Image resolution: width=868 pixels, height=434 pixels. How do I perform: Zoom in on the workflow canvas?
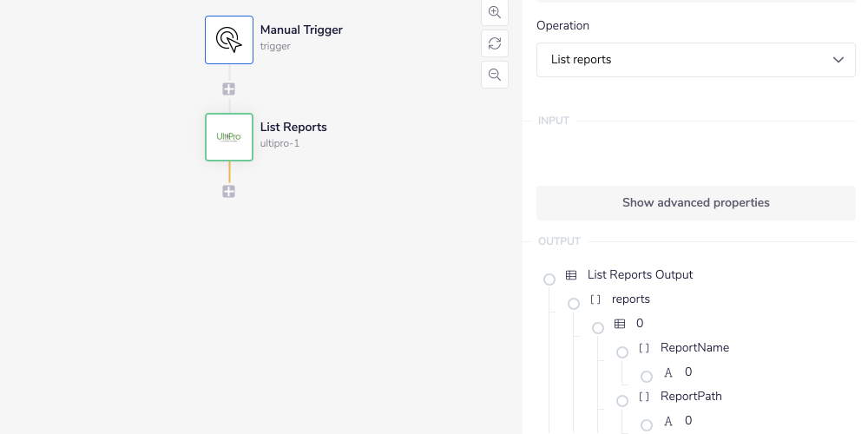pos(495,12)
